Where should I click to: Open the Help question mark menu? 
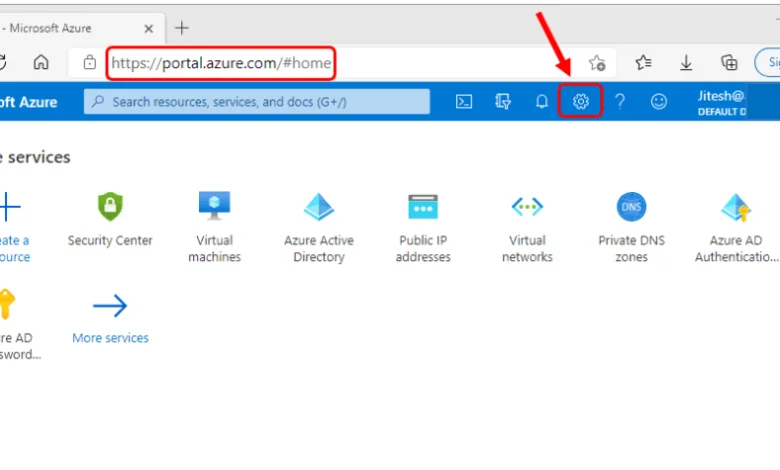tap(620, 101)
